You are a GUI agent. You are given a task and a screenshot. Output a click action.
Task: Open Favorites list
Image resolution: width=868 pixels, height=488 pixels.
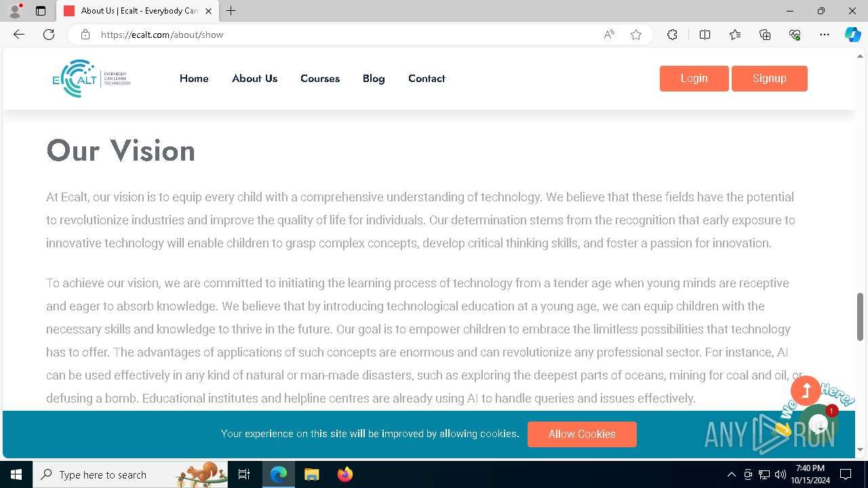click(735, 35)
